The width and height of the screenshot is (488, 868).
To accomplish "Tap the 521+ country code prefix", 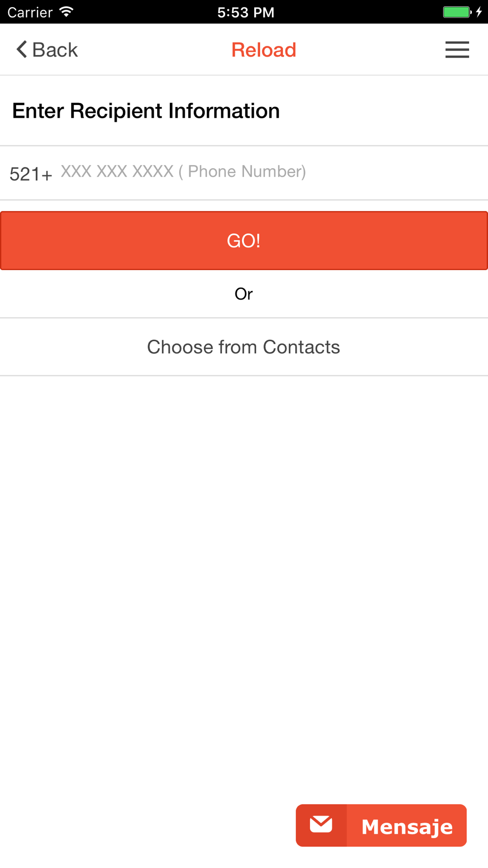I will tap(31, 174).
